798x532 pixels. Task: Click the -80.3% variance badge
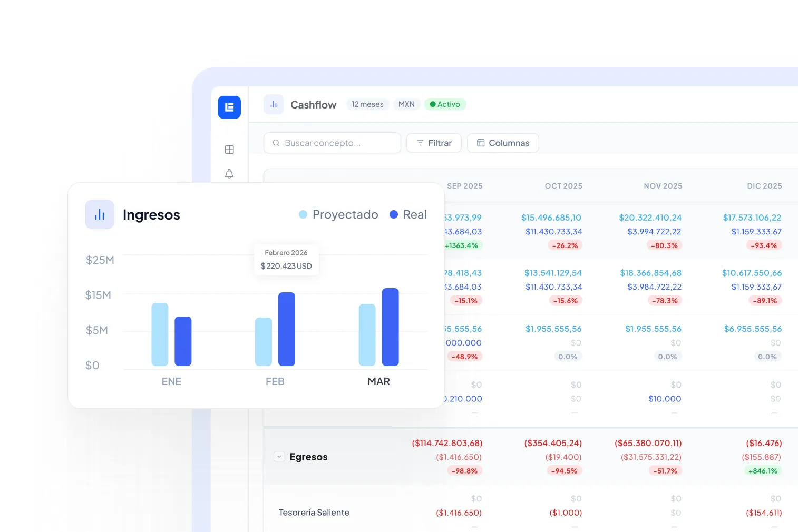[665, 245]
